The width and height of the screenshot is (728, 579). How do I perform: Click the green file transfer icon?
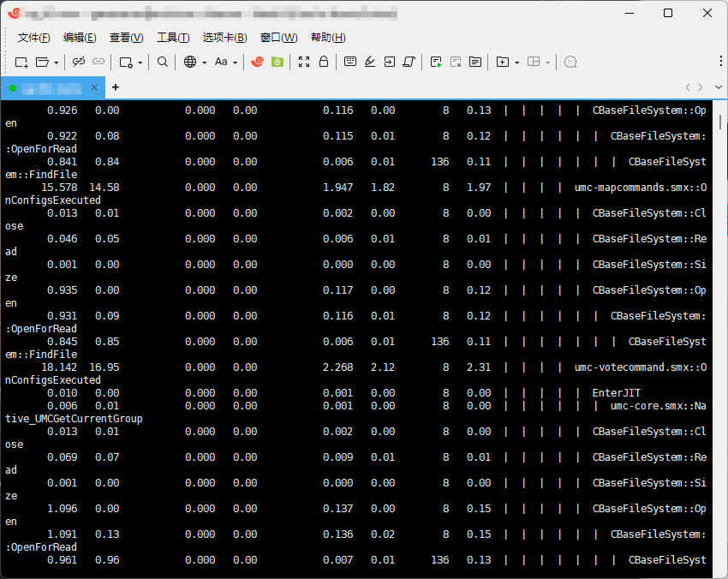(277, 62)
